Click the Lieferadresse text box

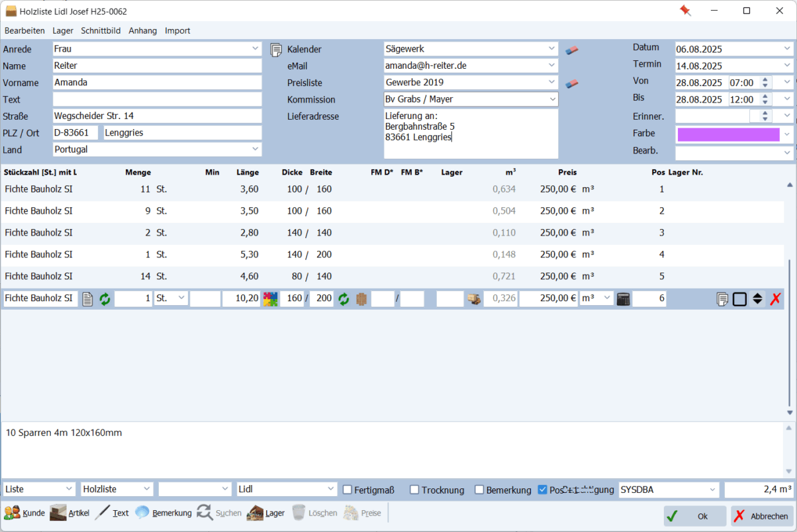point(471,134)
